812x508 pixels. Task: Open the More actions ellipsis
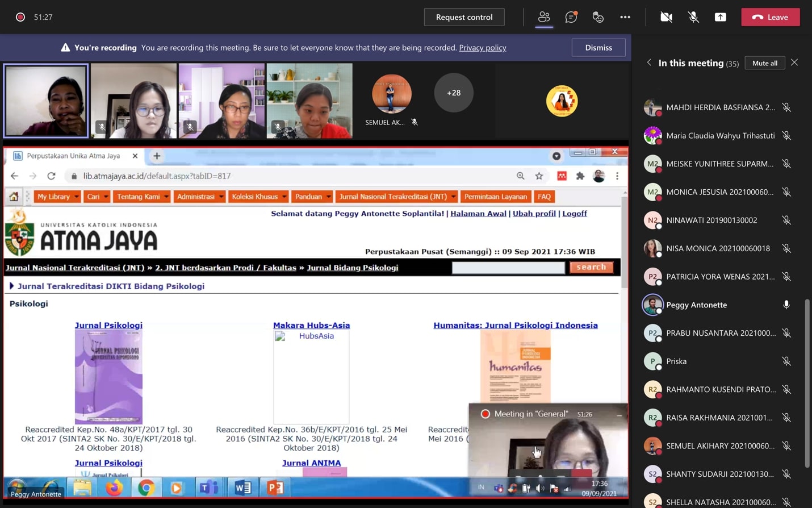[x=625, y=17]
